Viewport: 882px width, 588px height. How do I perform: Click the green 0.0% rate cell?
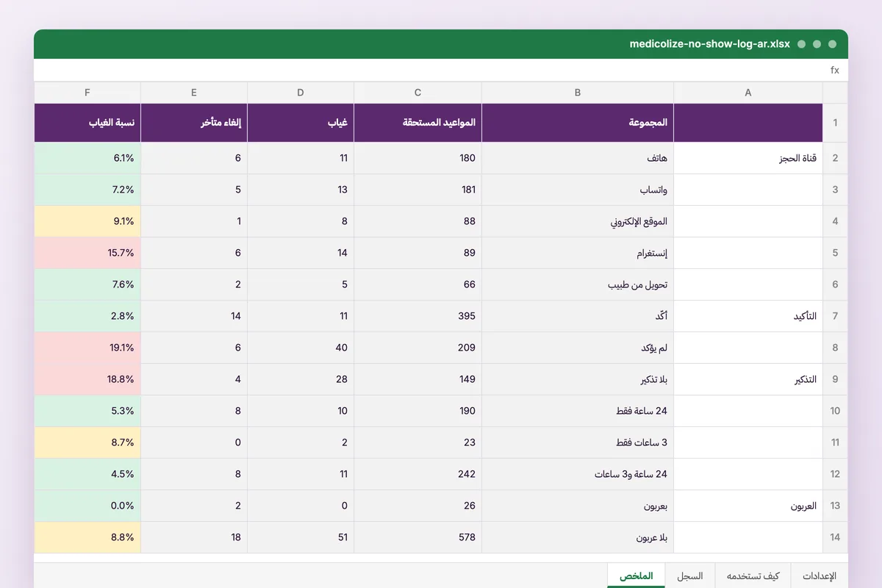pos(87,506)
